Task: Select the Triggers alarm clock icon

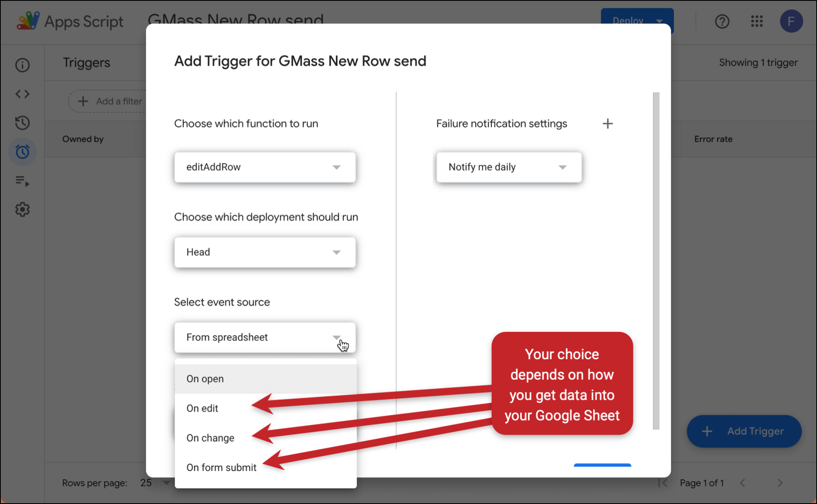Action: coord(22,152)
